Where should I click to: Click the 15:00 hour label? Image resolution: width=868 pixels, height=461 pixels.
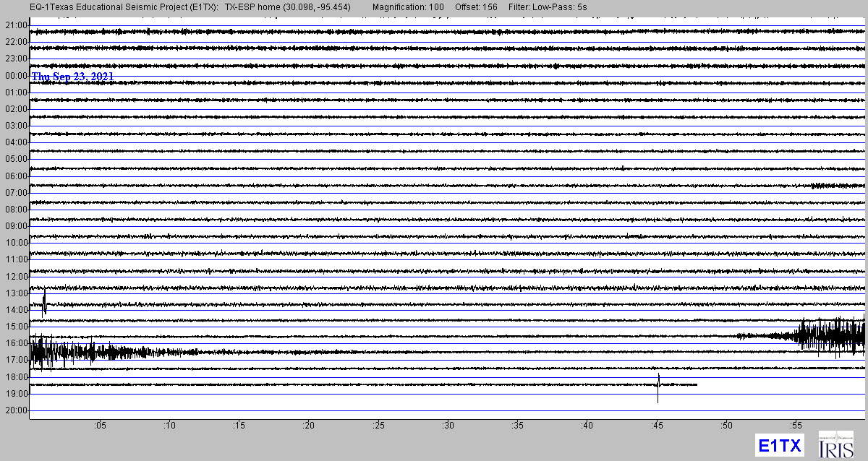click(x=16, y=327)
